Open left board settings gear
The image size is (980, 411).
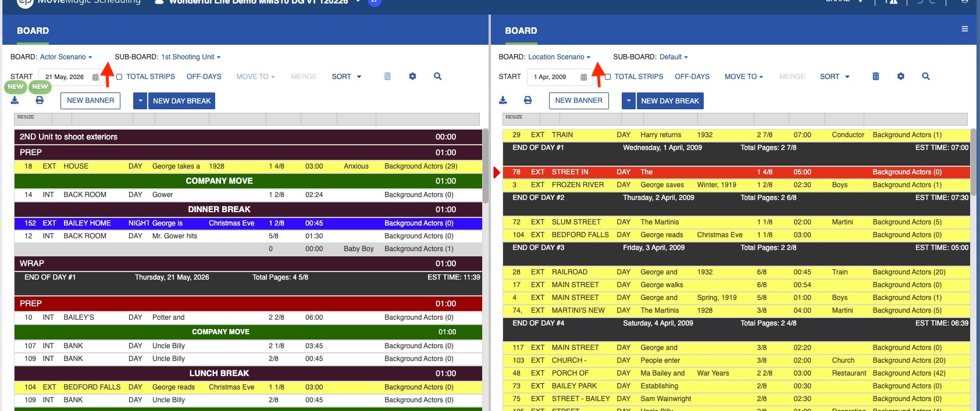412,76
